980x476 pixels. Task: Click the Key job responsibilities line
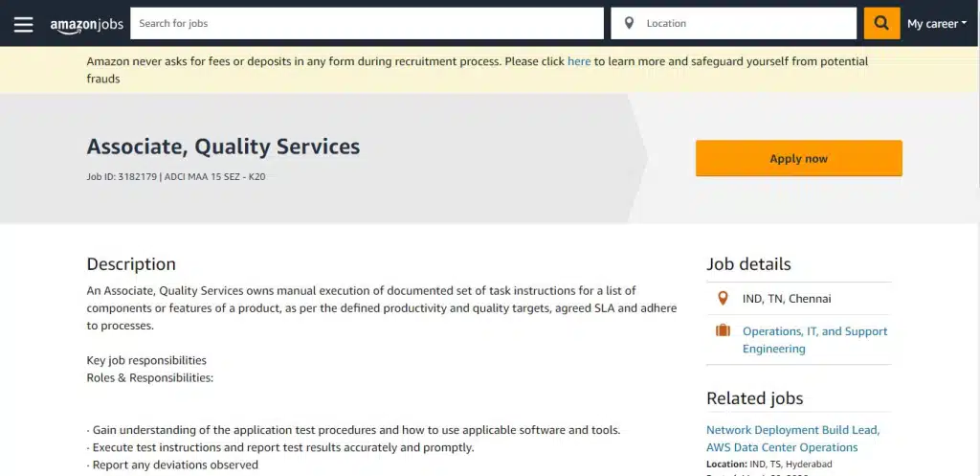(x=146, y=360)
